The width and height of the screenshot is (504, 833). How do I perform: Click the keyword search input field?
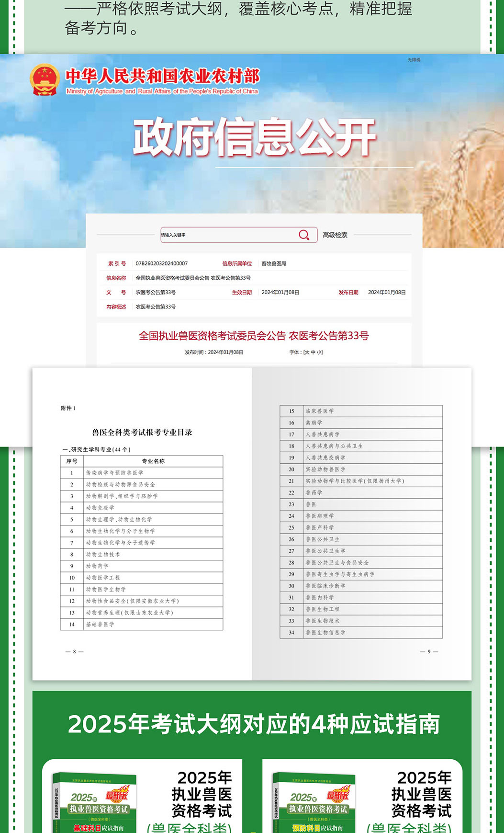[239, 235]
